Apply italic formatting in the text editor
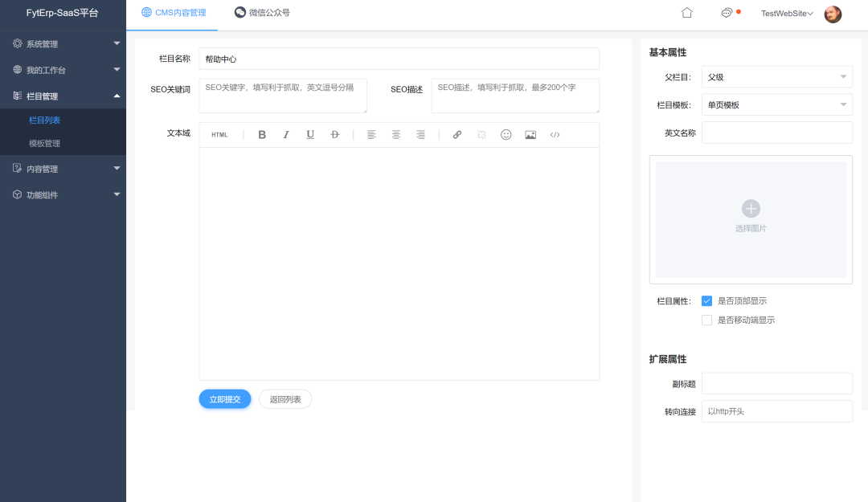Screen dimensions: 868x502 (x=286, y=134)
